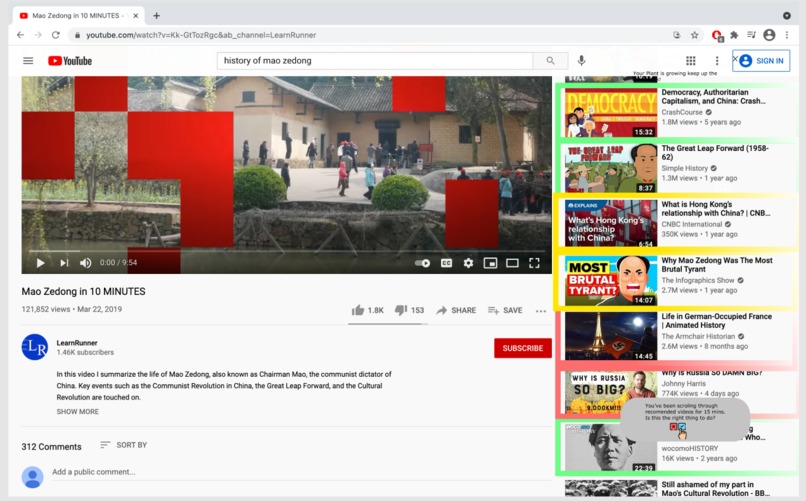Open the YouTube hamburger guide menu
The image size is (806, 501).
point(28,61)
